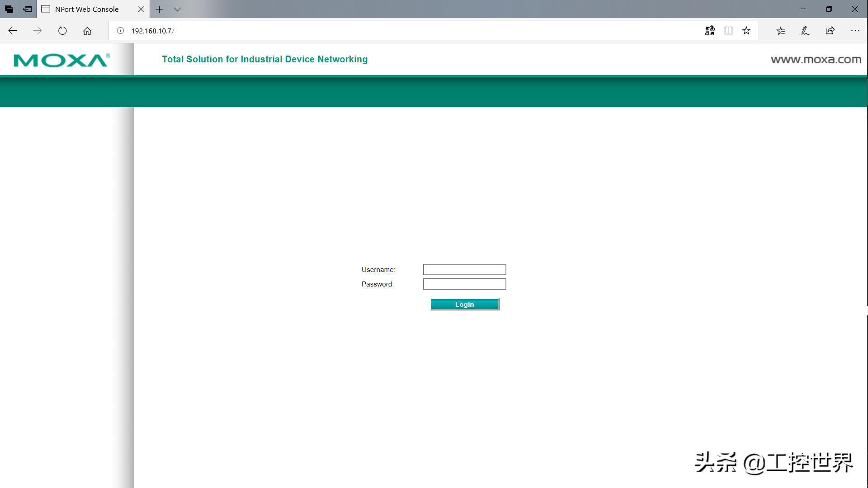This screenshot has height=488, width=868.
Task: Click the address bar URL 192.168.10.7
Action: click(152, 31)
